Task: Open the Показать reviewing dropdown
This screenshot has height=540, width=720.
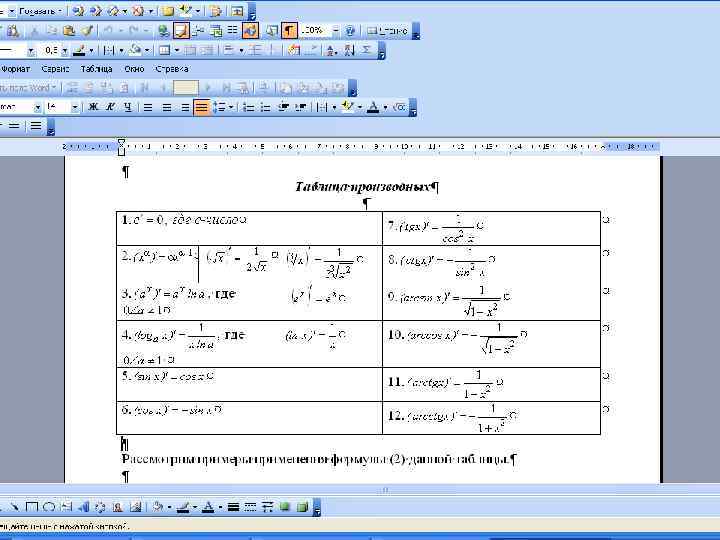Action: point(40,11)
